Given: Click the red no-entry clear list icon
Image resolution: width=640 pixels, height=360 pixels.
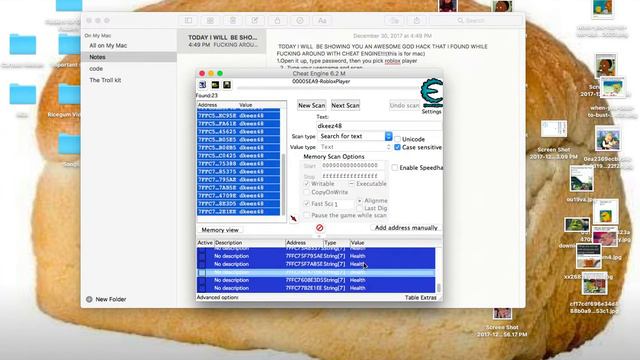Looking at the screenshot, I should click(320, 228).
